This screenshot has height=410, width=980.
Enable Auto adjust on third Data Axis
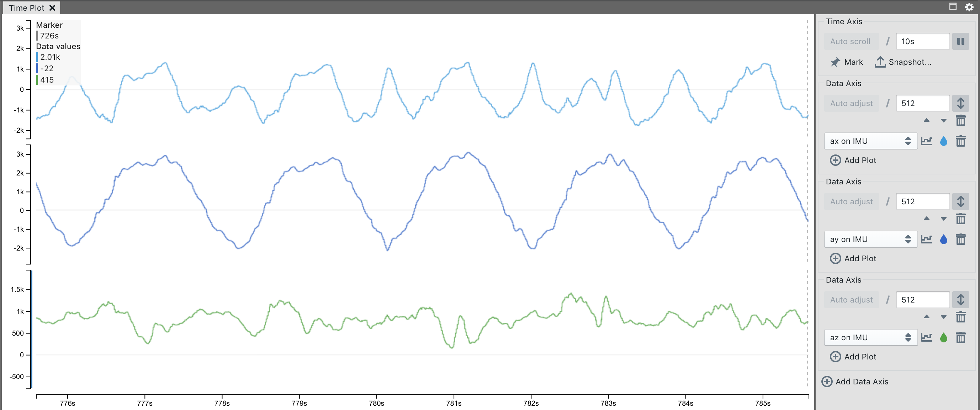pyautogui.click(x=852, y=300)
